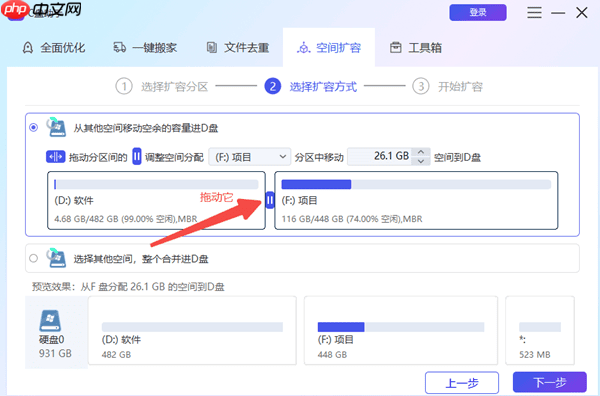Screen dimensions: 600x396
Task: Click the 上一步 button
Action: tap(462, 382)
